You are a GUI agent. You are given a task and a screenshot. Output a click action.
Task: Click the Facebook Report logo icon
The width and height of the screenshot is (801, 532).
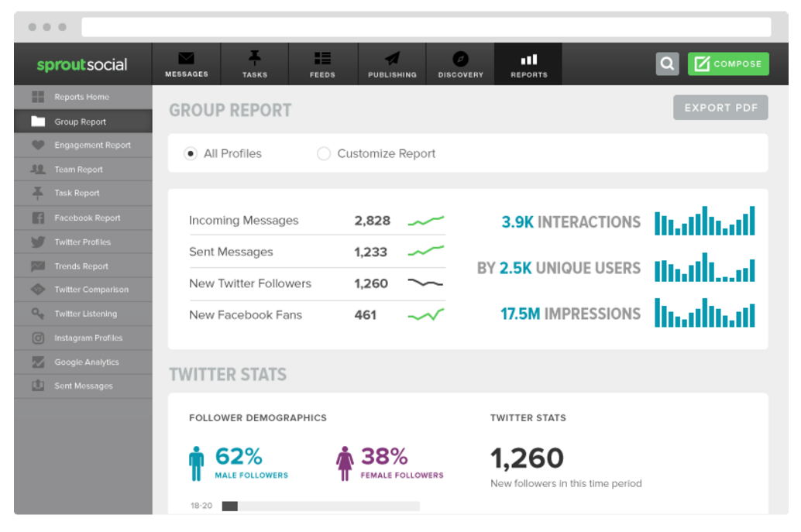point(38,218)
